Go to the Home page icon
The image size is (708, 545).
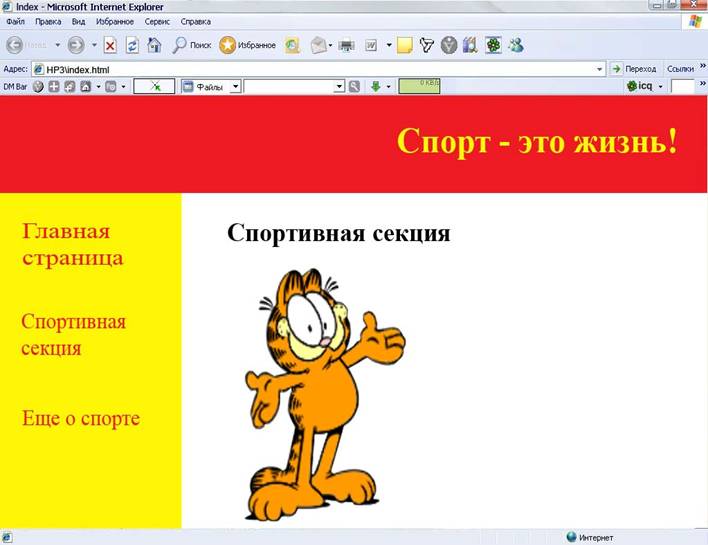[154, 45]
